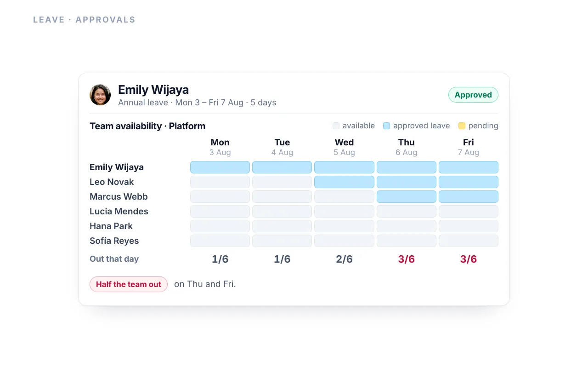The height and width of the screenshot is (368, 588).
Task: Click Monday's 1/6 out count
Action: click(220, 259)
